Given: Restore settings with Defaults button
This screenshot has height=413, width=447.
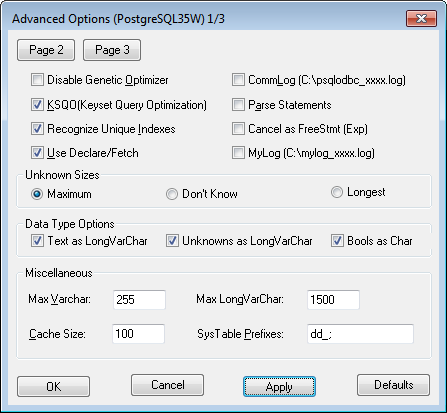Looking at the screenshot, I should pos(393,385).
